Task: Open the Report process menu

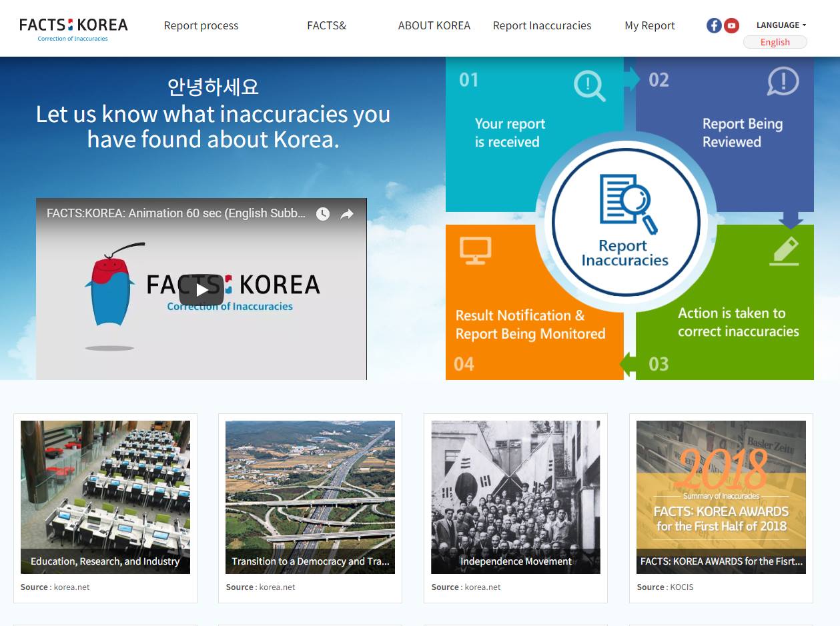Action: 201,26
